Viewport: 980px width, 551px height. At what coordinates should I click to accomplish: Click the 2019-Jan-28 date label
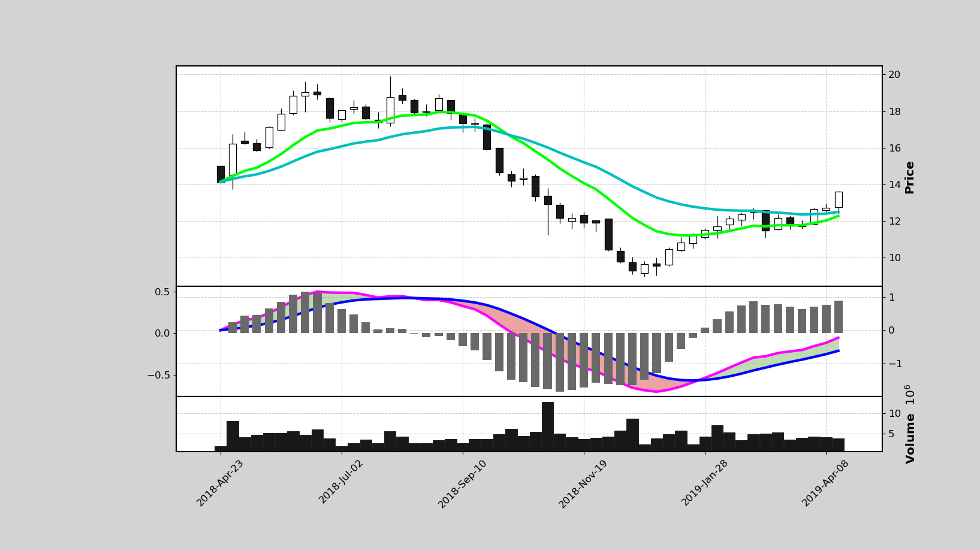coord(705,483)
